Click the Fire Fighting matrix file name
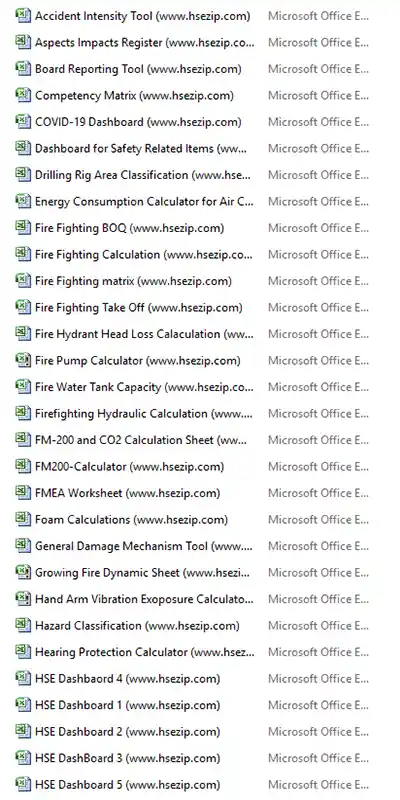 (x=133, y=281)
